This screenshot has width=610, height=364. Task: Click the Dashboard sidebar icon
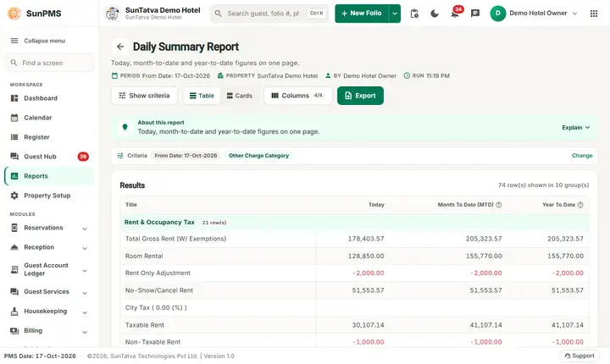coord(14,98)
